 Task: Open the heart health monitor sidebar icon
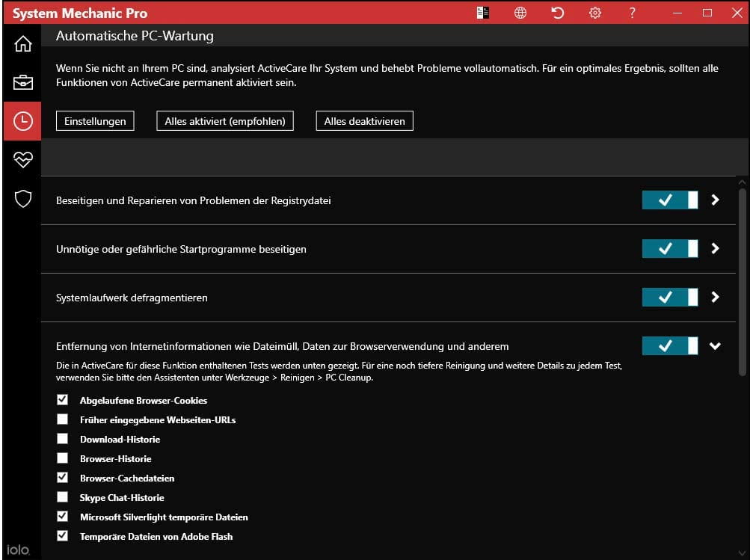[x=22, y=159]
